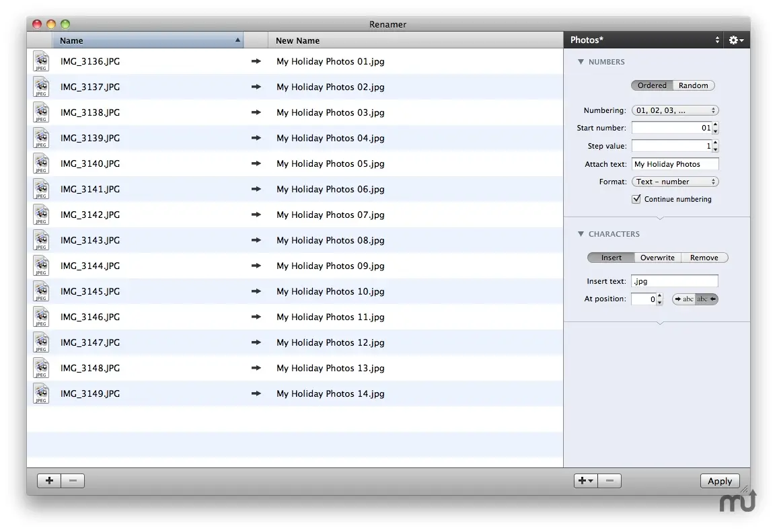Add files with the plus button
Image resolution: width=777 pixels, height=532 pixels.
click(x=49, y=480)
